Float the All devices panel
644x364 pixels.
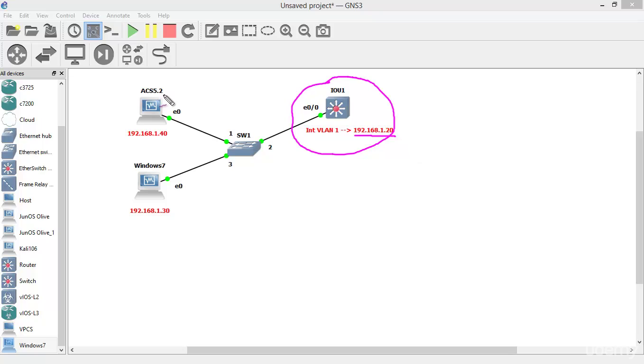tap(54, 73)
